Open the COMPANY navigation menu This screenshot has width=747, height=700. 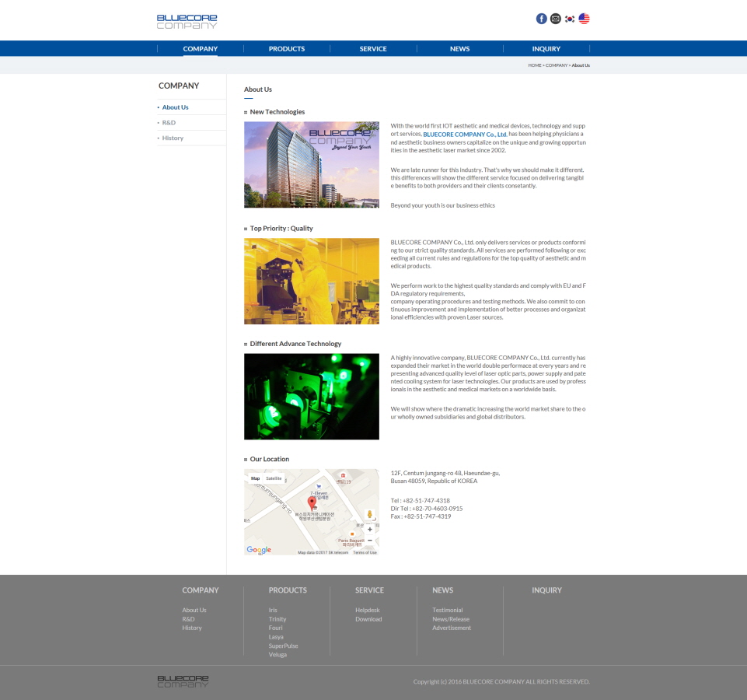(200, 49)
